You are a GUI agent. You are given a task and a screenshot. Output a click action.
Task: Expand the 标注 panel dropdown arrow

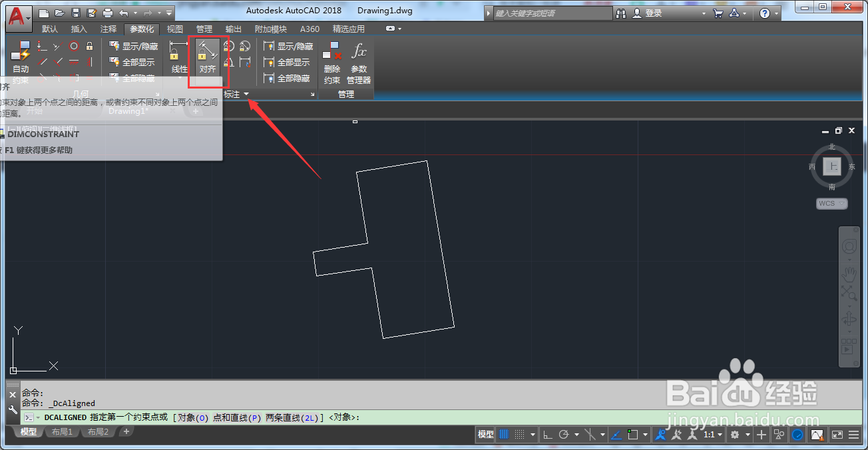tap(246, 95)
